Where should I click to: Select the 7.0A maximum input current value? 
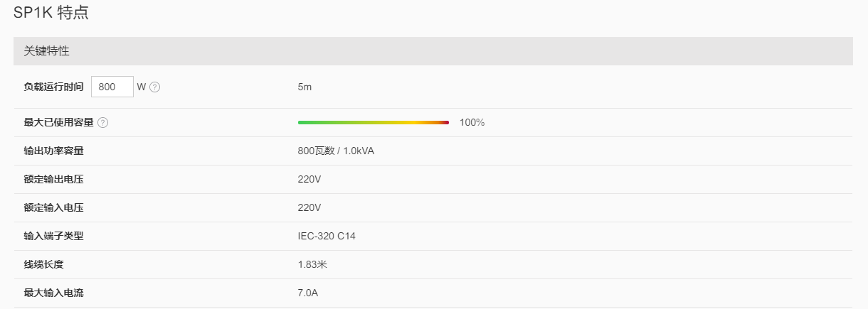point(309,293)
